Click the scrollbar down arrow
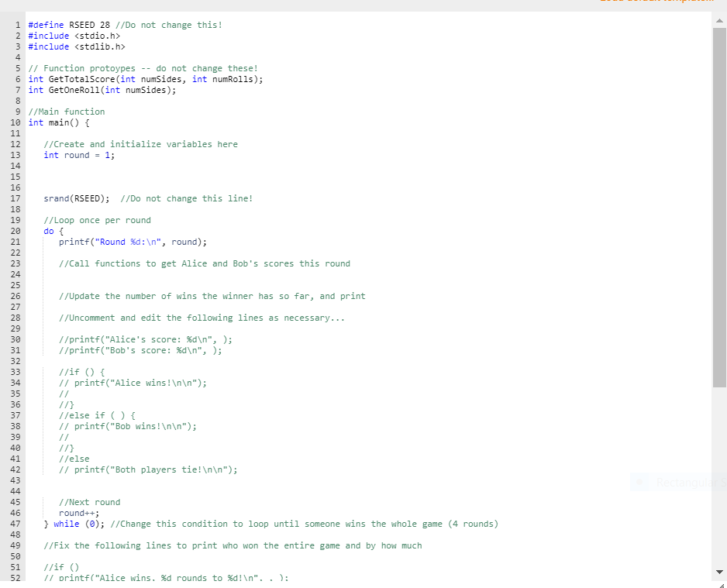727x588 pixels. pyautogui.click(x=720, y=573)
